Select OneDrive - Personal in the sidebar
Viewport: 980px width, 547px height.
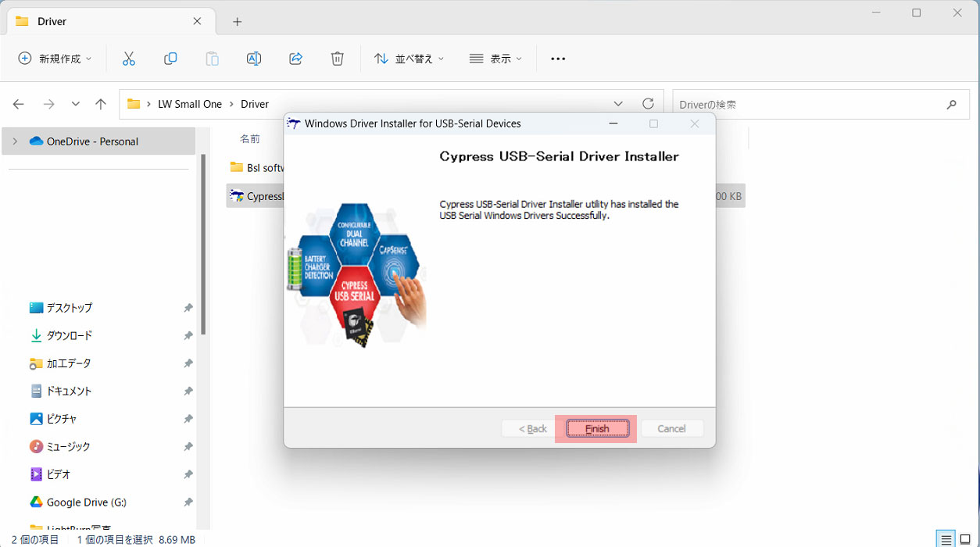tap(98, 141)
